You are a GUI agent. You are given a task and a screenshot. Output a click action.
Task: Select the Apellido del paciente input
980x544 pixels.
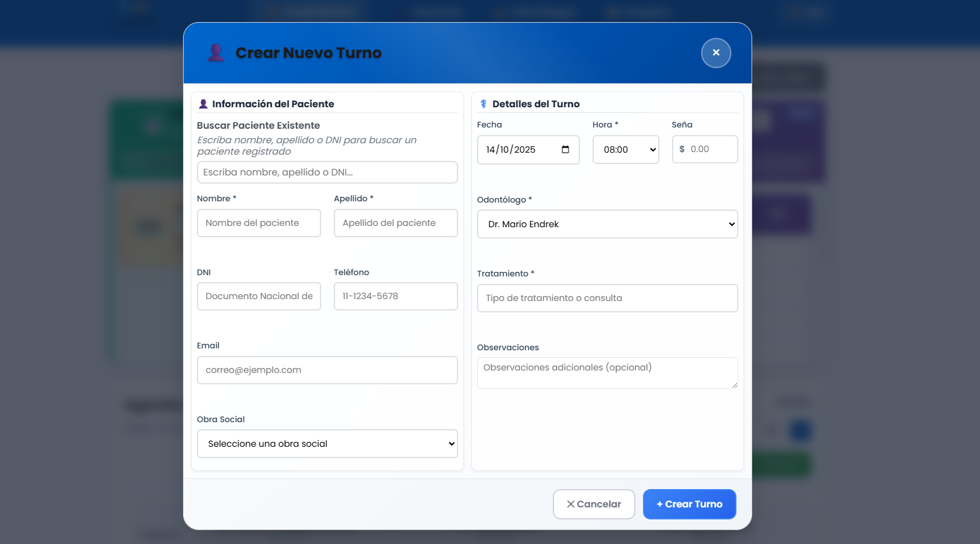[396, 223]
